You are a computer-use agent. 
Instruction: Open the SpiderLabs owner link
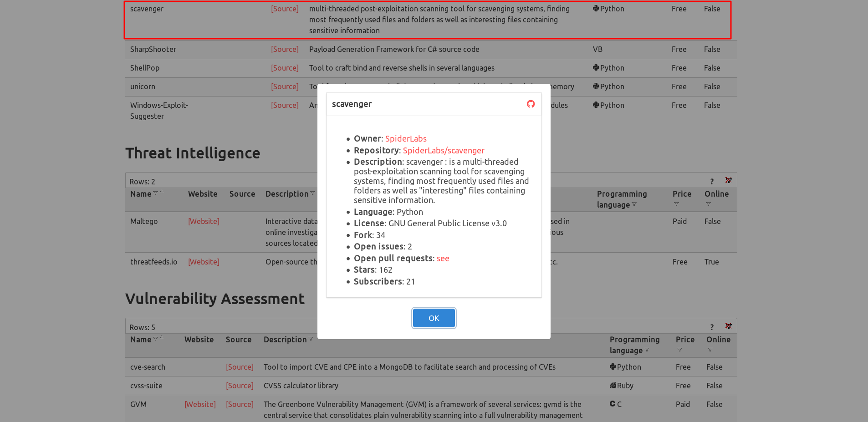click(406, 138)
